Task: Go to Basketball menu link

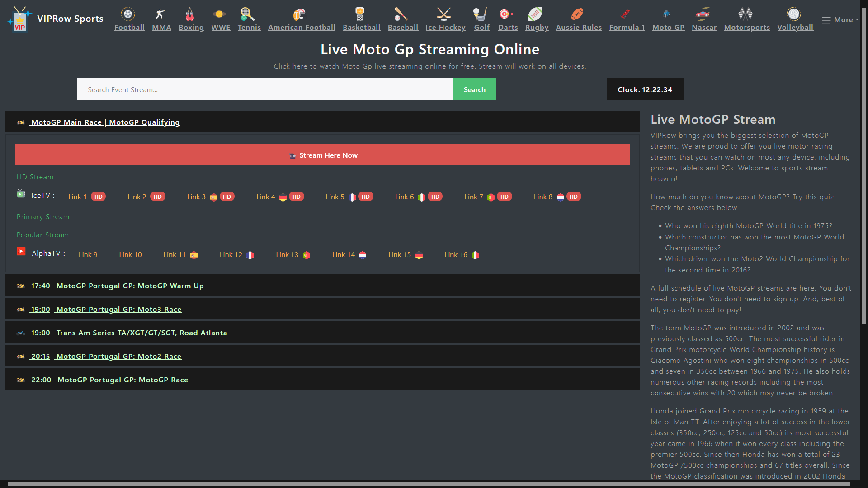Action: point(362,27)
